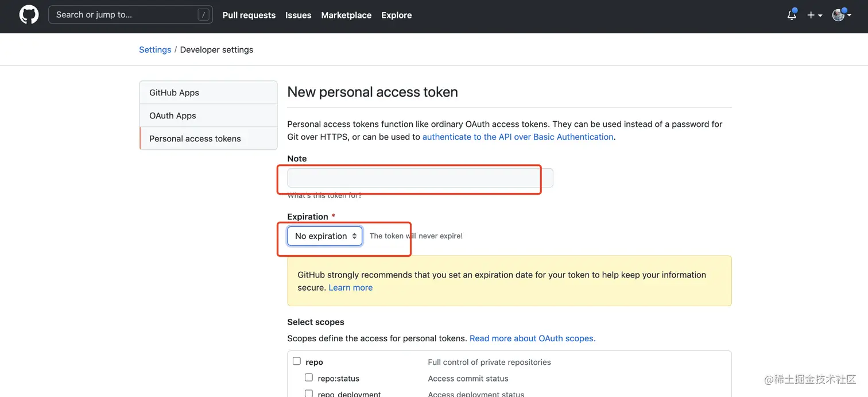The width and height of the screenshot is (868, 397).
Task: Go to Pull requests
Action: coord(249,16)
